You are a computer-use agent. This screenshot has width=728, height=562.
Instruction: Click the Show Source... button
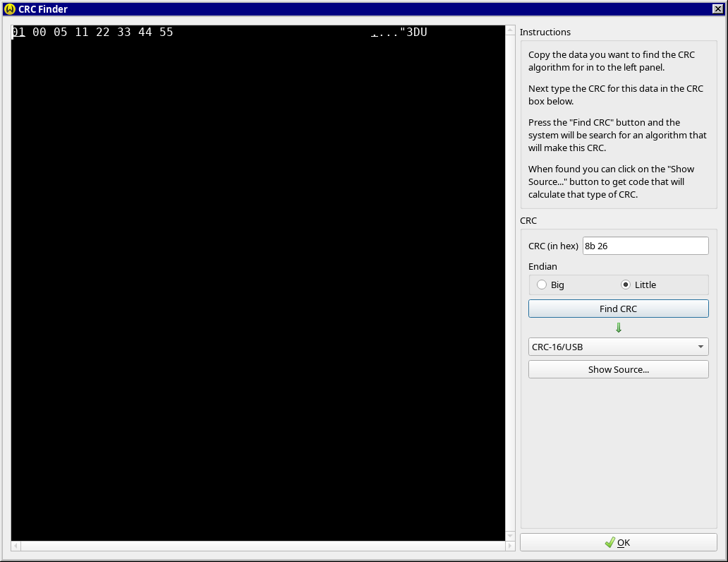coord(618,369)
